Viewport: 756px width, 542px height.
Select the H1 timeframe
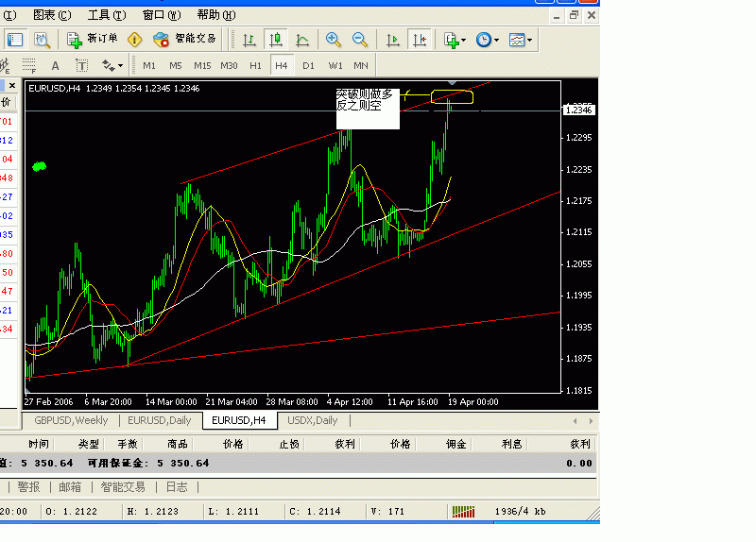point(255,65)
